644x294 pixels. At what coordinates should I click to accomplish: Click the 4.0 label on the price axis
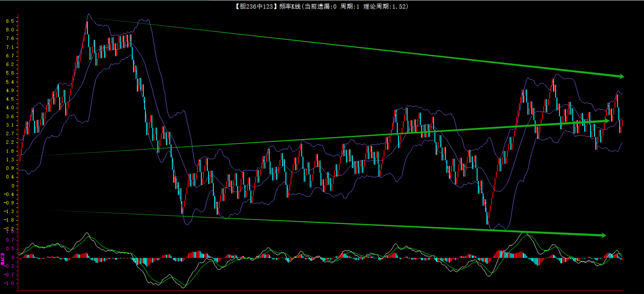pyautogui.click(x=10, y=108)
